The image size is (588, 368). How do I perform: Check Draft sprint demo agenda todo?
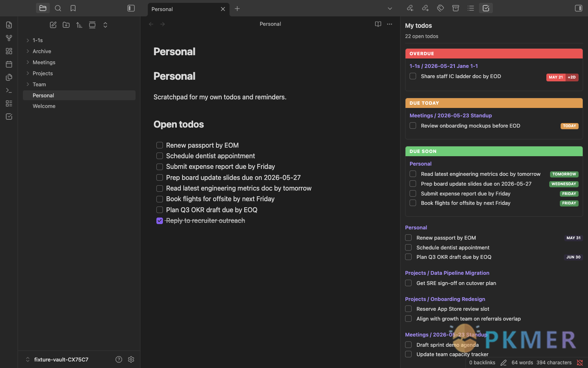tap(408, 345)
